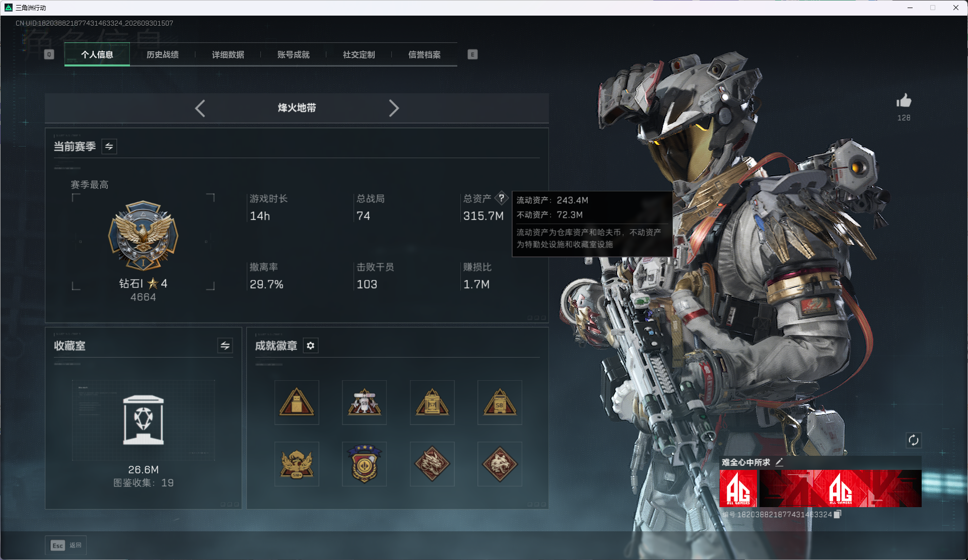Switch to previous game mode with left chevron
The width and height of the screenshot is (968, 560).
point(200,108)
